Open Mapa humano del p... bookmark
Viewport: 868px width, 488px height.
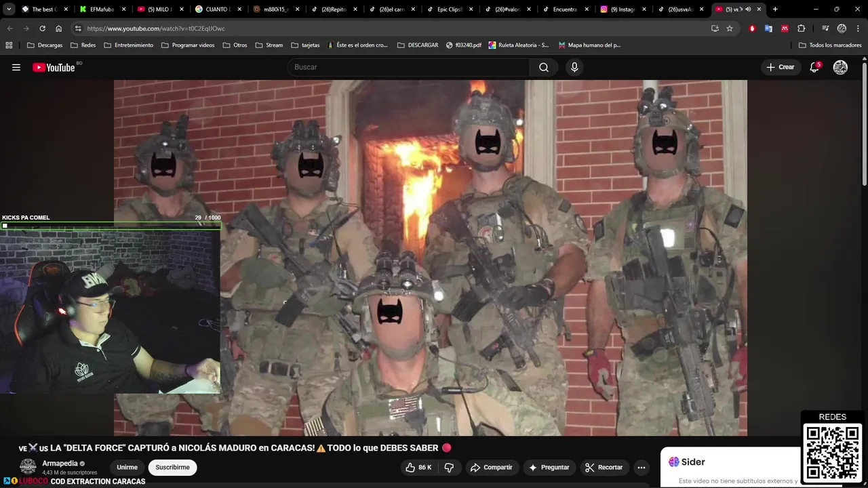coord(589,45)
